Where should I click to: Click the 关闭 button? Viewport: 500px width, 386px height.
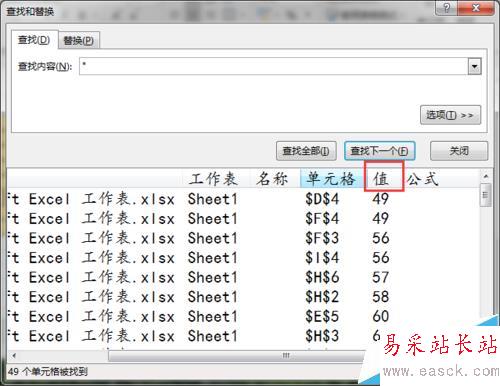459,151
